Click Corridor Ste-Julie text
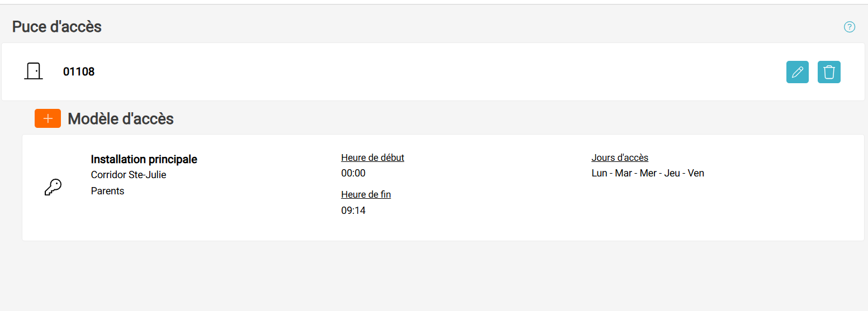Screen dimensions: 868x311 click(x=129, y=175)
